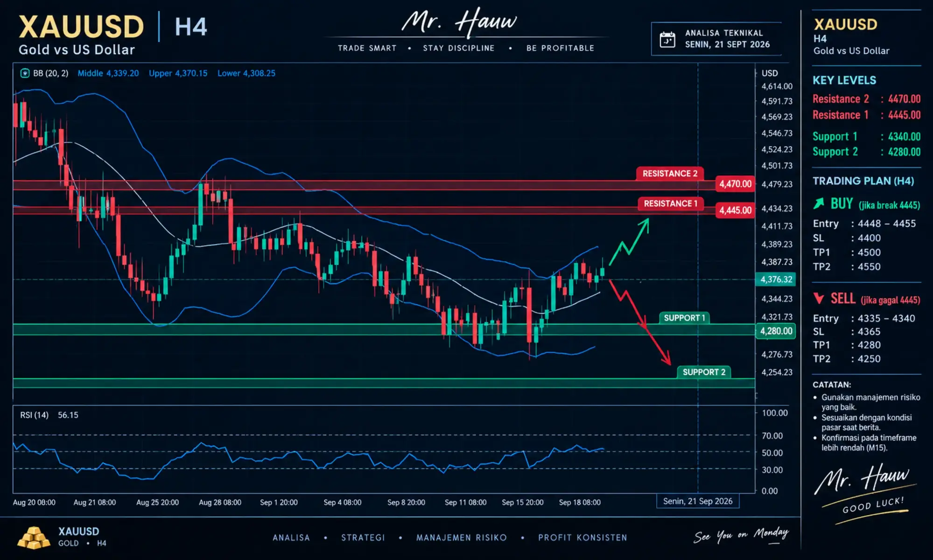Click the SUPPORT 1 label tag
The width and height of the screenshot is (933, 560).
tap(684, 318)
